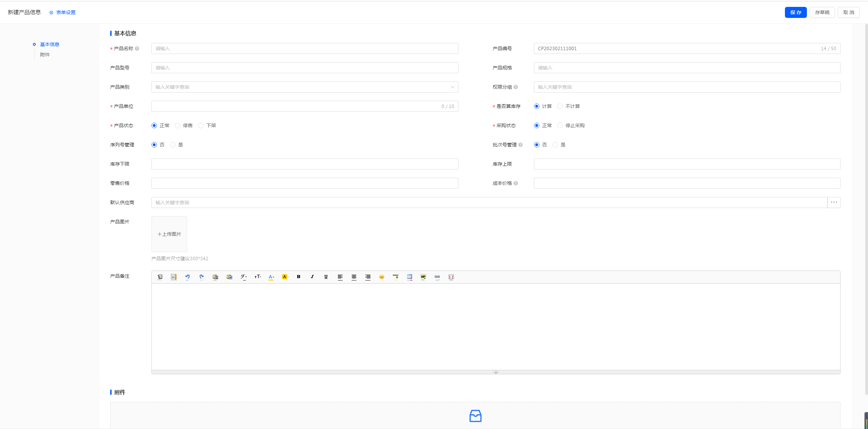868x429 pixels.
Task: Click the HTML source view editor icon
Action: 160,277
